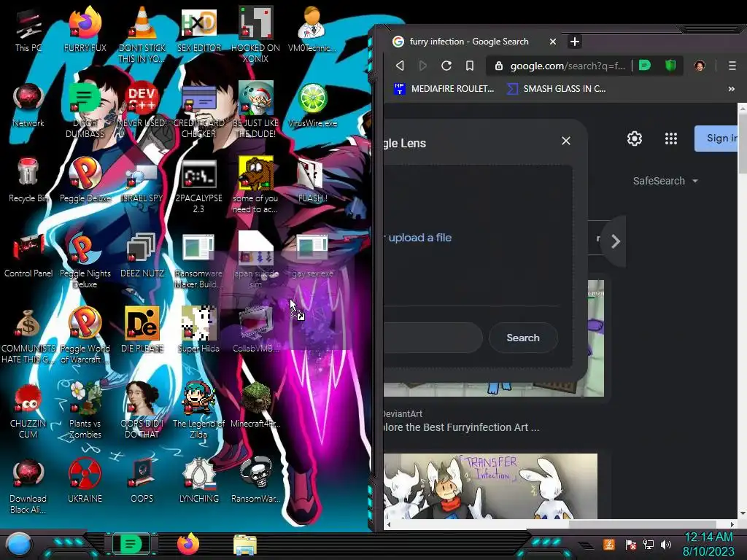The image size is (747, 560).
Task: Select the 2PACALYPSE 2.3 command prompt icon
Action: click(199, 186)
